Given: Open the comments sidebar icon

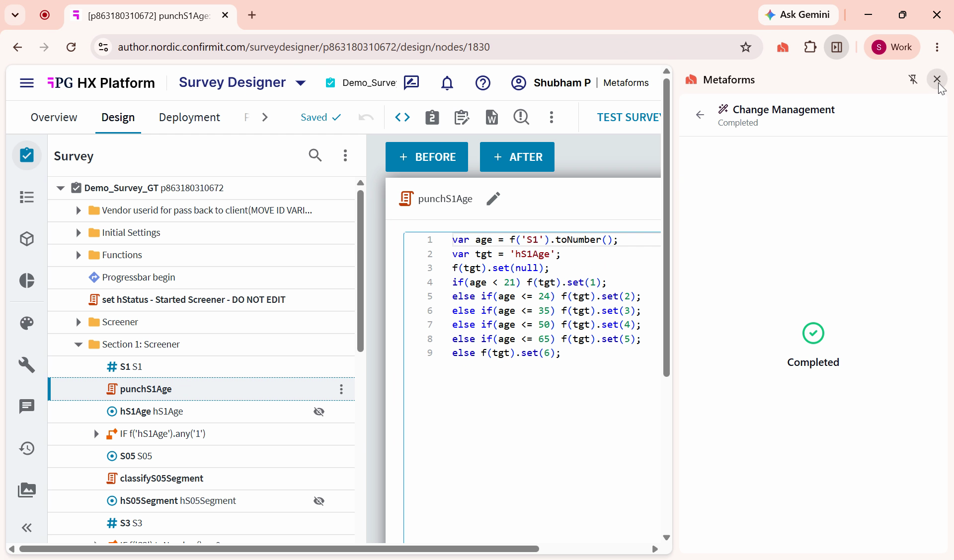Looking at the screenshot, I should point(27,407).
